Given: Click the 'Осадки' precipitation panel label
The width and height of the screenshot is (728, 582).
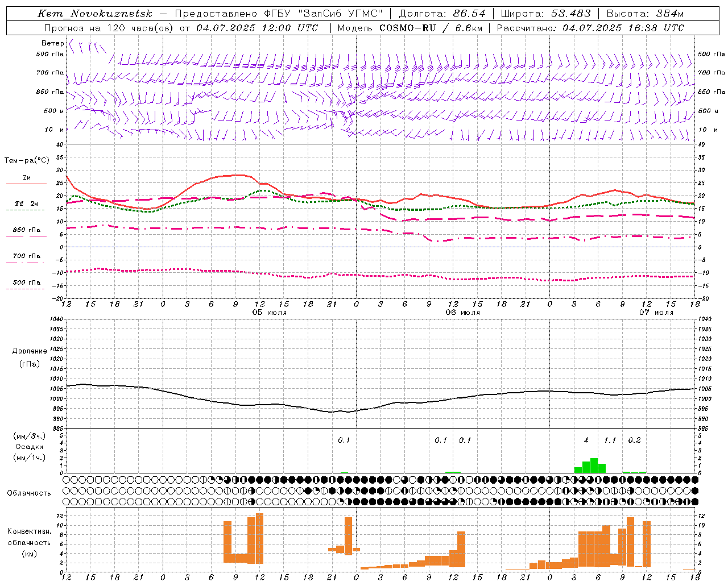Looking at the screenshot, I should coord(29,447).
